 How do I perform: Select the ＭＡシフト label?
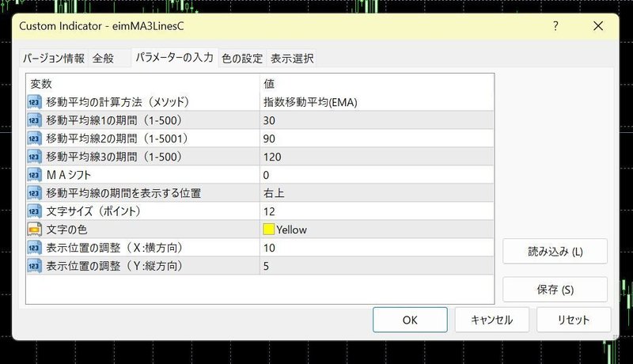69,175
